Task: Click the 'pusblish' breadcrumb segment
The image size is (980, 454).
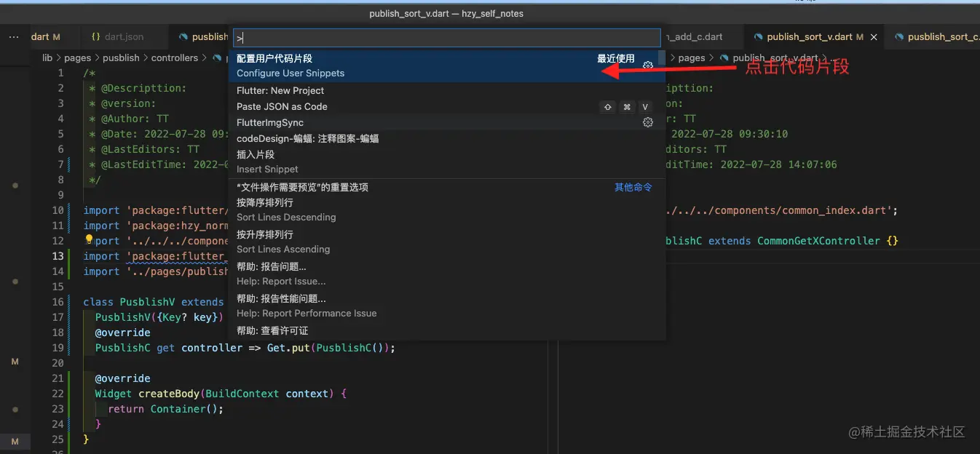Action: [x=121, y=57]
